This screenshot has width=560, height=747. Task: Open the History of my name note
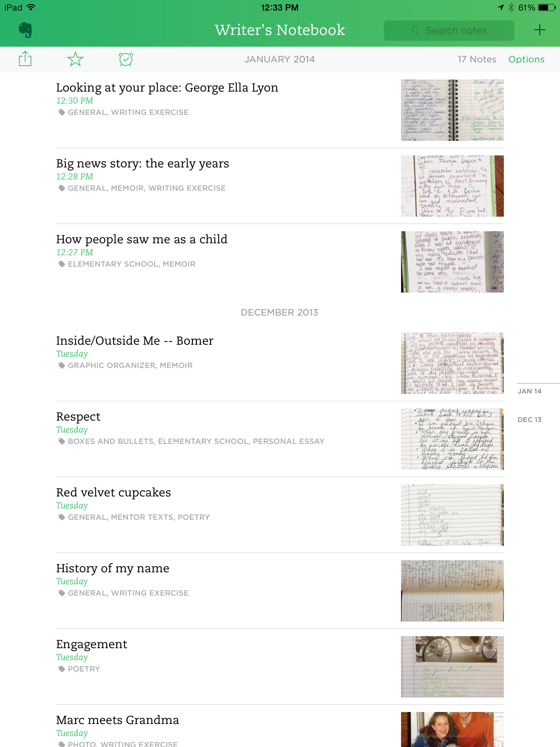[280, 591]
